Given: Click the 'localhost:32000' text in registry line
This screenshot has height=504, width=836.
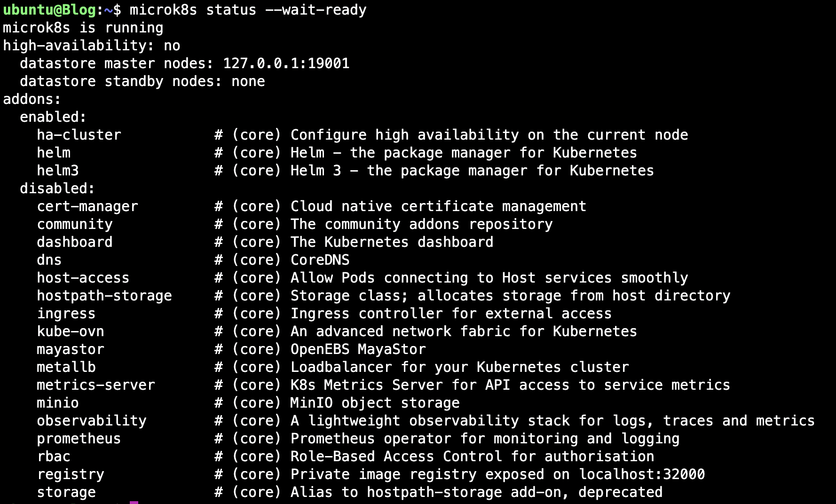Looking at the screenshot, I should click(642, 474).
